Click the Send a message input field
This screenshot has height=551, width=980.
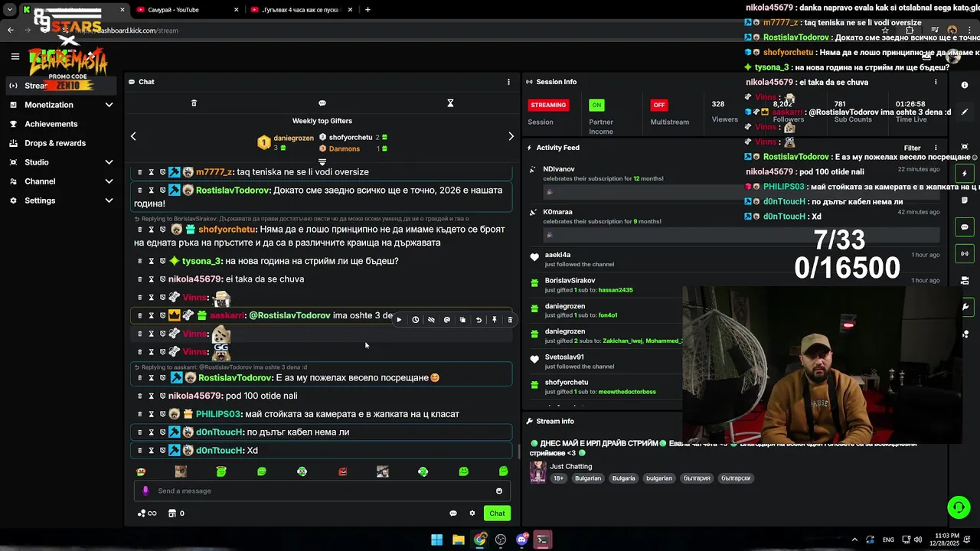point(322,491)
